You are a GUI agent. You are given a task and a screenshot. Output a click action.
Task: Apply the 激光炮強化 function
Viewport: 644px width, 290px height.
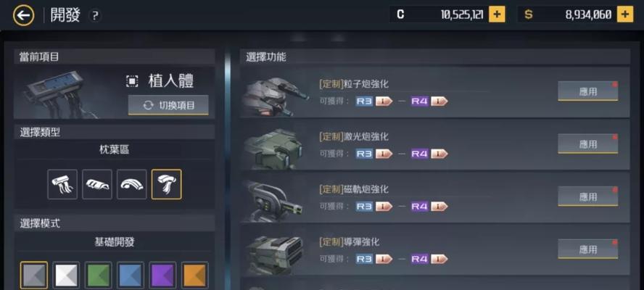[587, 144]
